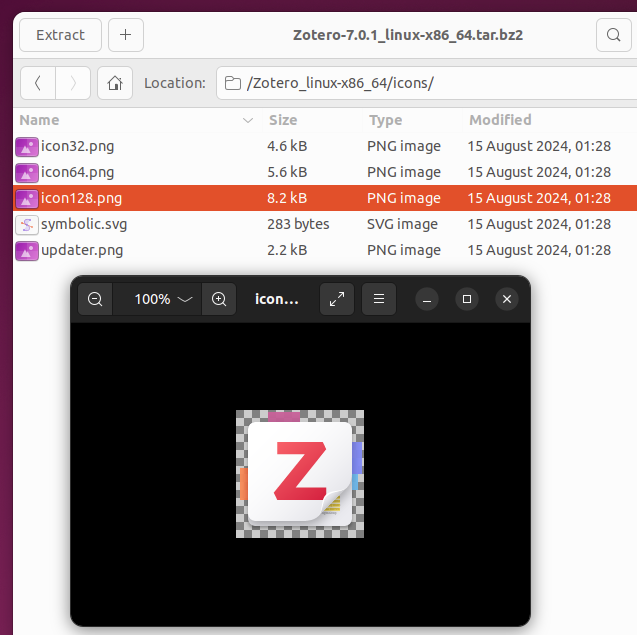Select the symbolic.svg file name
637x635 pixels.
coord(84,224)
